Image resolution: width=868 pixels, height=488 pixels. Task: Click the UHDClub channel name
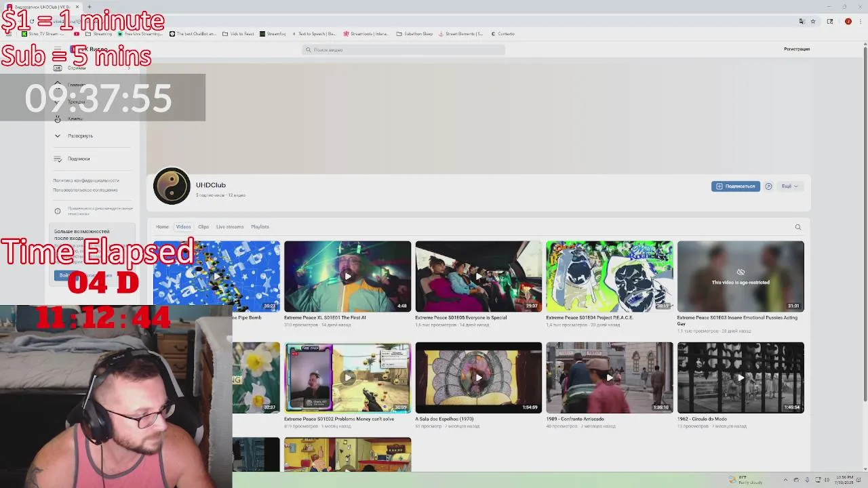(x=211, y=185)
